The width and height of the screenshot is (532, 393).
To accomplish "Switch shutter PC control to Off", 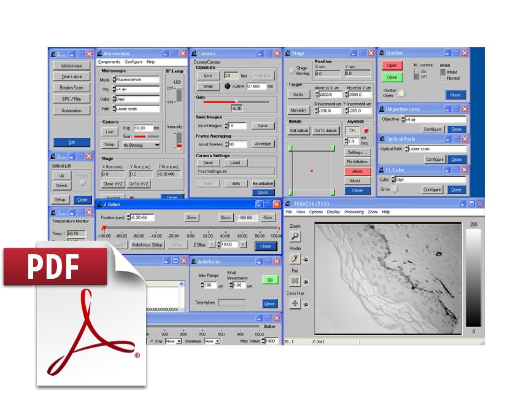I will [x=417, y=77].
